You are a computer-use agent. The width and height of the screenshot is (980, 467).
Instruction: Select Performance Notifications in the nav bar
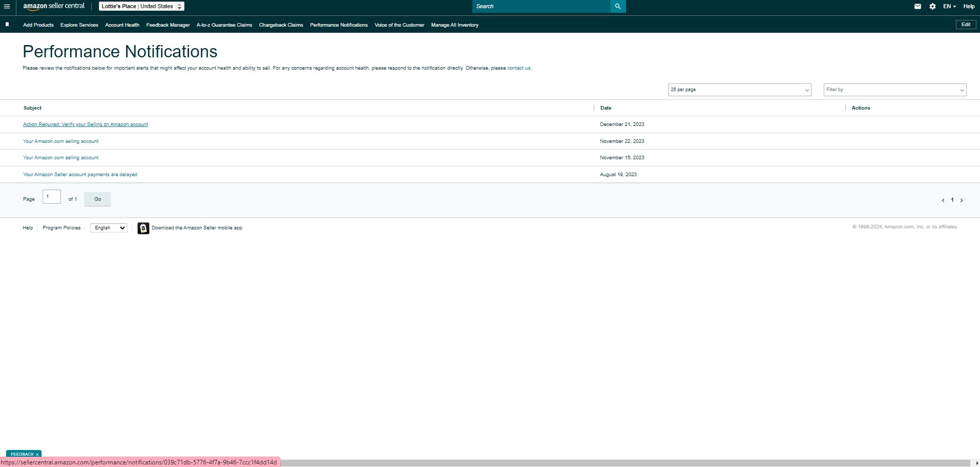point(339,25)
